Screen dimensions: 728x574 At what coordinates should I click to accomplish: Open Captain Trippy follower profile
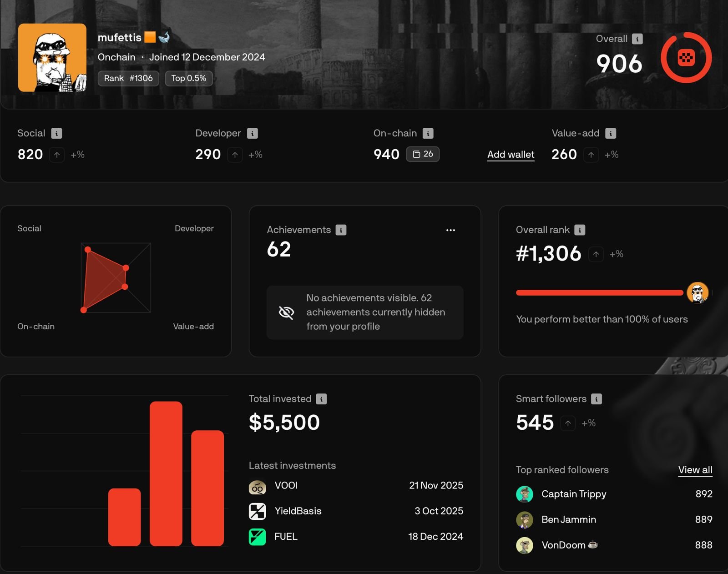[x=573, y=494]
